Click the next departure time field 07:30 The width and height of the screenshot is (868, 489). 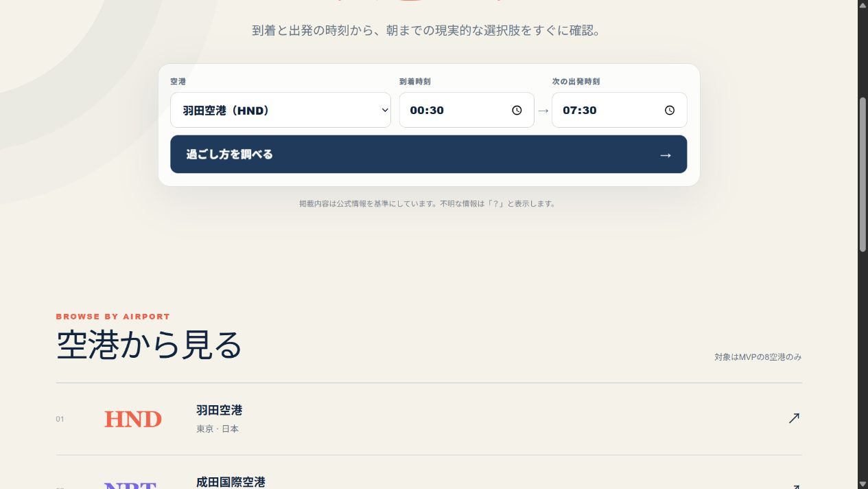click(x=620, y=110)
